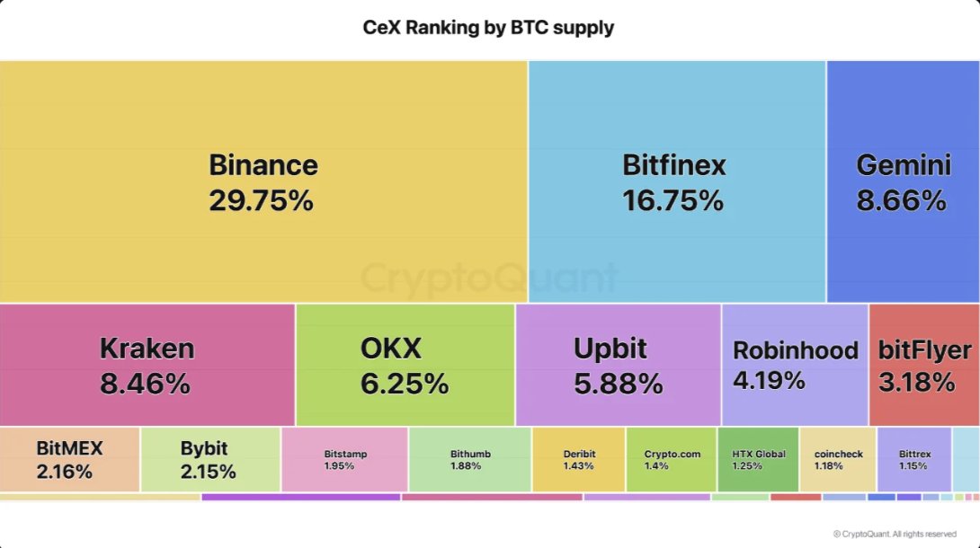Select the Bitfinex 16.75% block
Screen dimensions: 980x548
[x=677, y=181]
